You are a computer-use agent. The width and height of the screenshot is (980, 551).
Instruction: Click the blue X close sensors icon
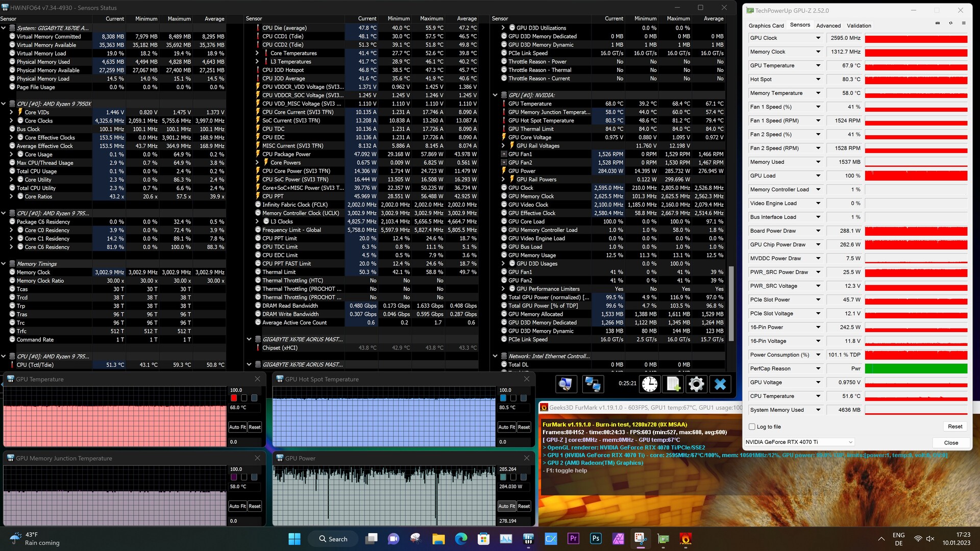click(720, 384)
